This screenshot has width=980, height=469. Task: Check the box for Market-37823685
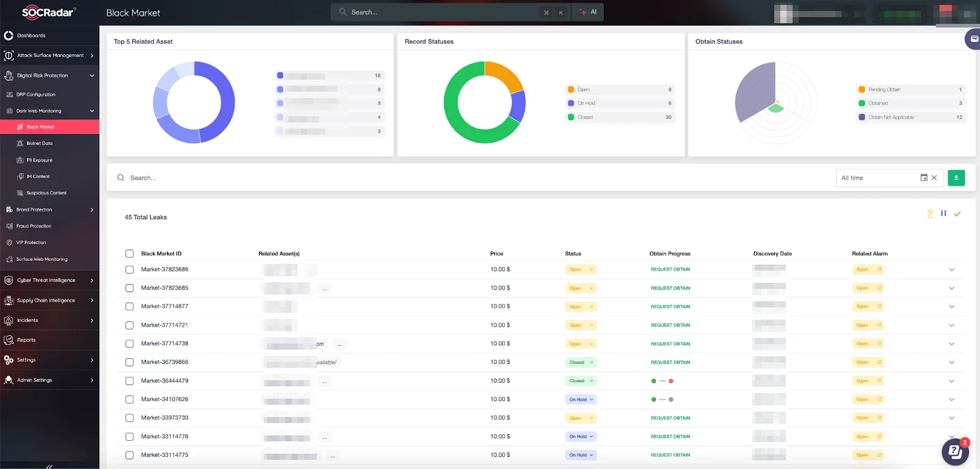click(x=129, y=288)
